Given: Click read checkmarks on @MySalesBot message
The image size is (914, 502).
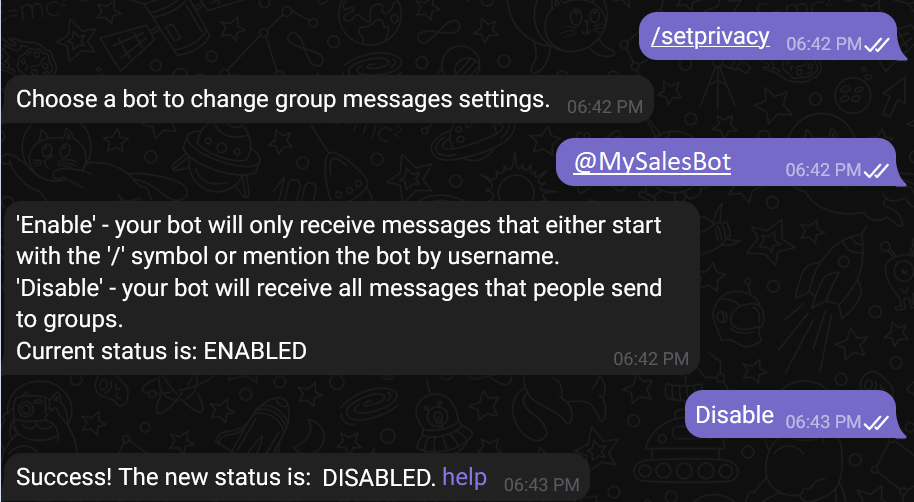Looking at the screenshot, I should 877,170.
